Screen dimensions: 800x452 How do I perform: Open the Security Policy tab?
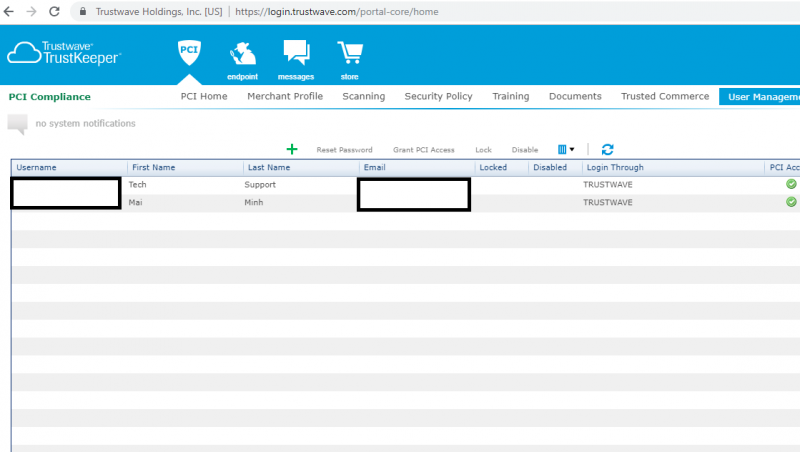438,97
